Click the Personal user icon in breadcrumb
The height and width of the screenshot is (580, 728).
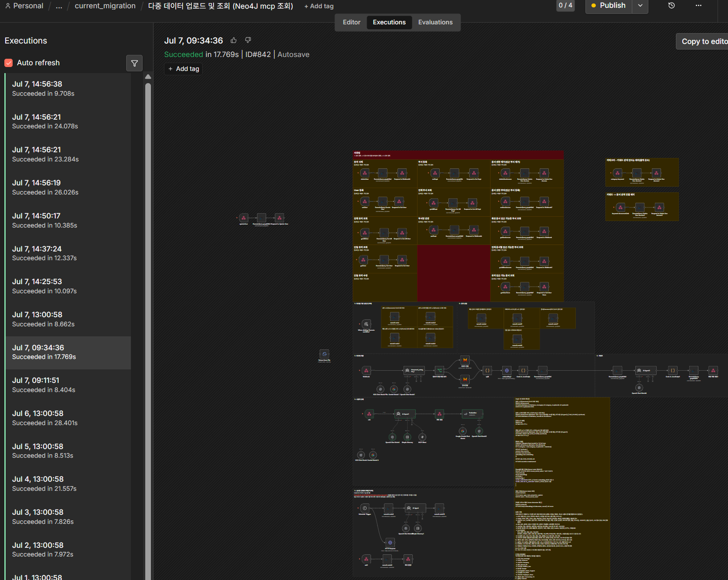coord(8,6)
